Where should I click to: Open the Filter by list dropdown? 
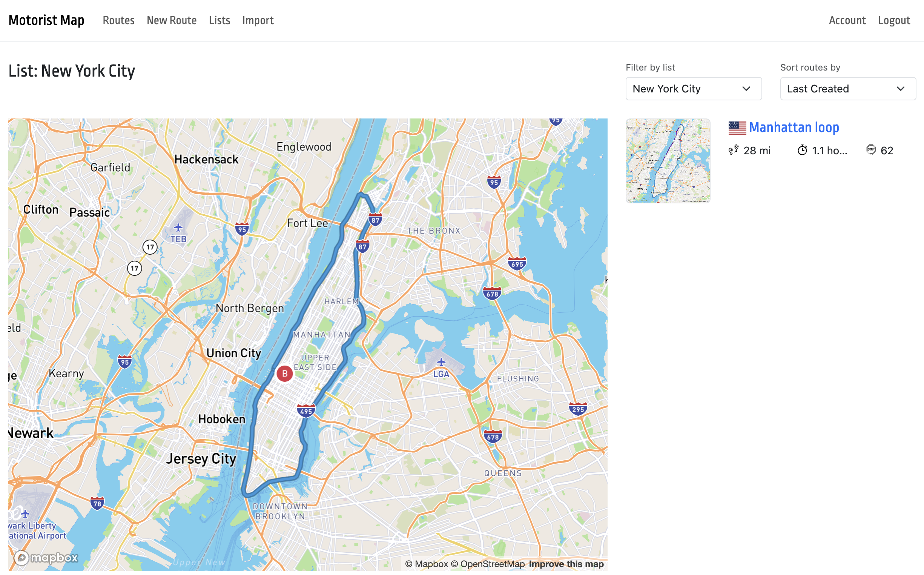[693, 89]
